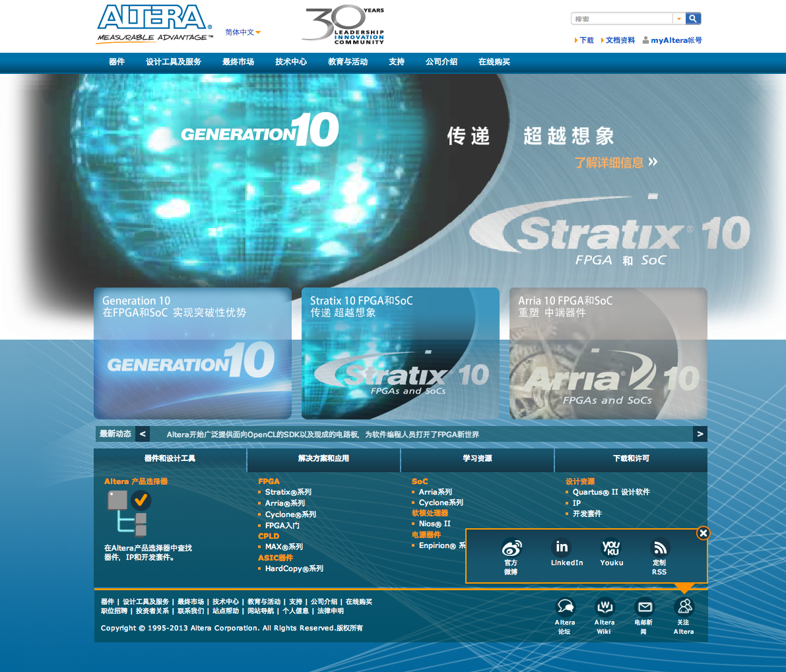Open the RSS subscription icon
Screen dimensions: 786x672
pyautogui.click(x=659, y=547)
